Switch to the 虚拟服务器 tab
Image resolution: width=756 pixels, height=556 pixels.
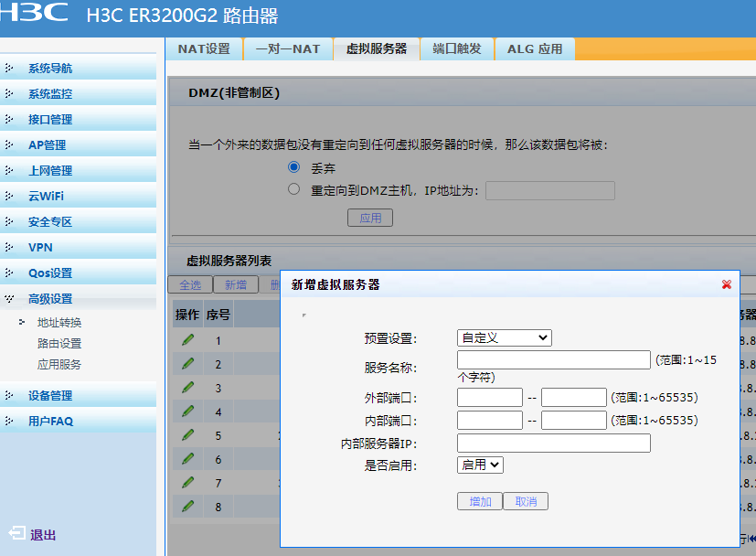point(377,49)
